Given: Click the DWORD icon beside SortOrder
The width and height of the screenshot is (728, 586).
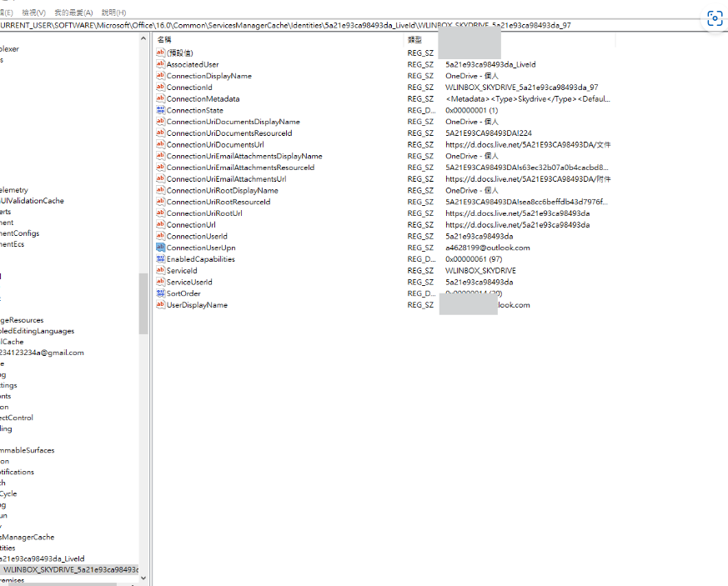Looking at the screenshot, I should (161, 293).
